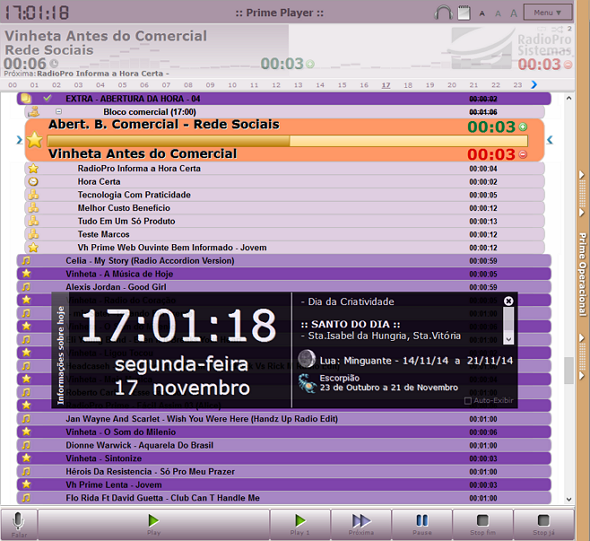Select Jan Wayne And Scarlet - Wish You Were Here
Screen dimensions: 590x541
(x=284, y=419)
